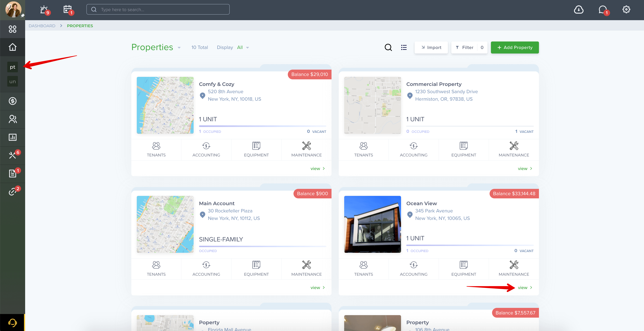
Task: Click the Main Account map thumbnail
Action: click(x=165, y=224)
